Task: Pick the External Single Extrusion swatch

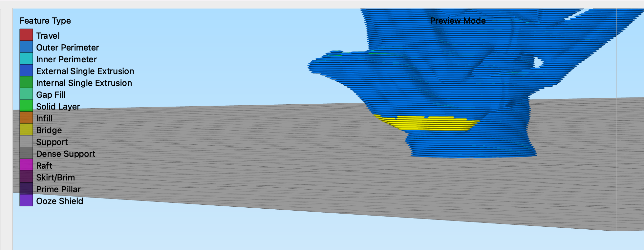Action: (26, 70)
